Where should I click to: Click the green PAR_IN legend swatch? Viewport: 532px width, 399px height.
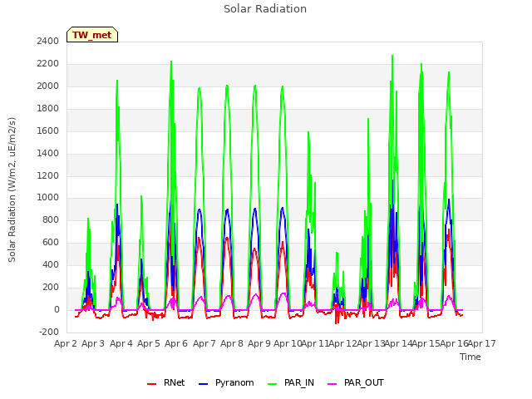[272, 384]
